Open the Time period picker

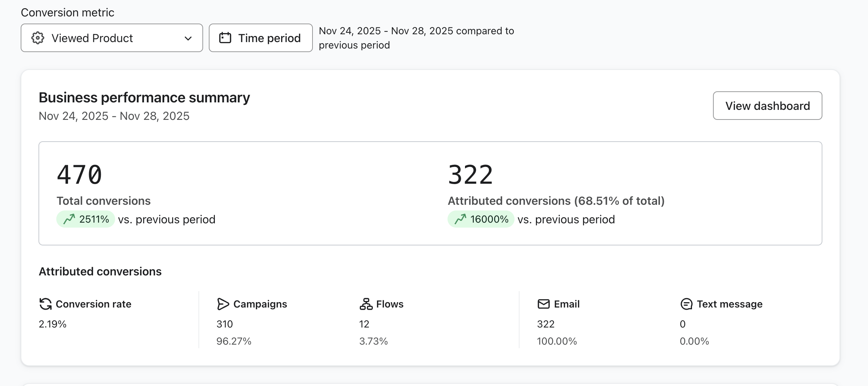260,38
